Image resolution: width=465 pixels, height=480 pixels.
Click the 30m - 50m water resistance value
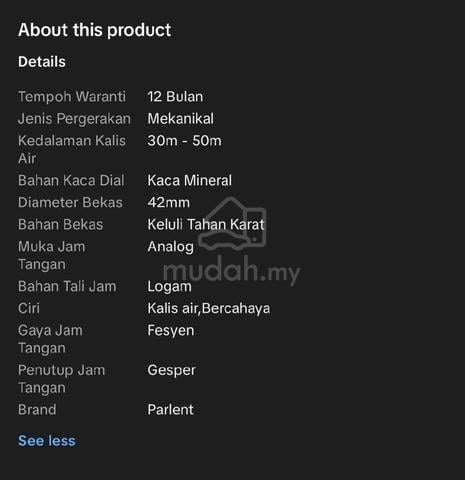click(x=184, y=141)
